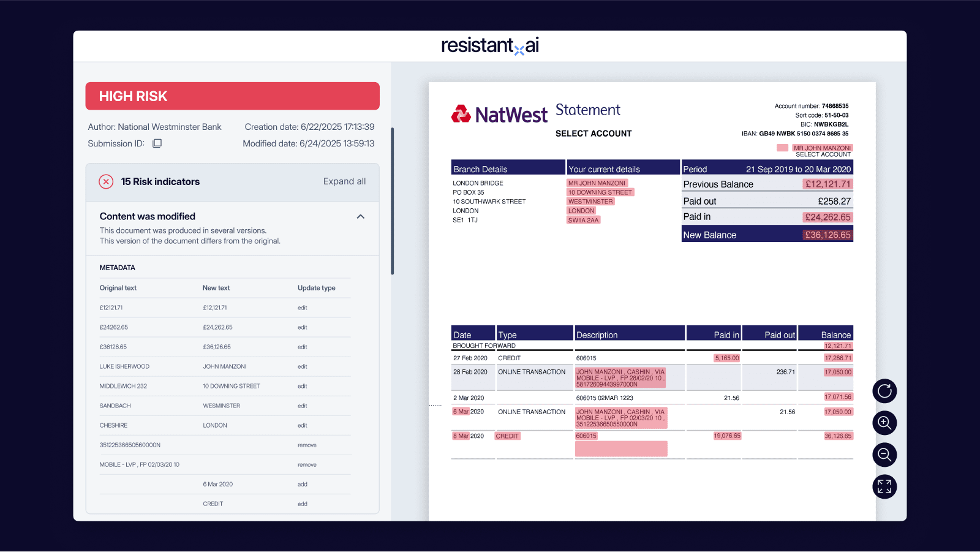Zoom out of the statement preview
980x552 pixels.
(884, 455)
